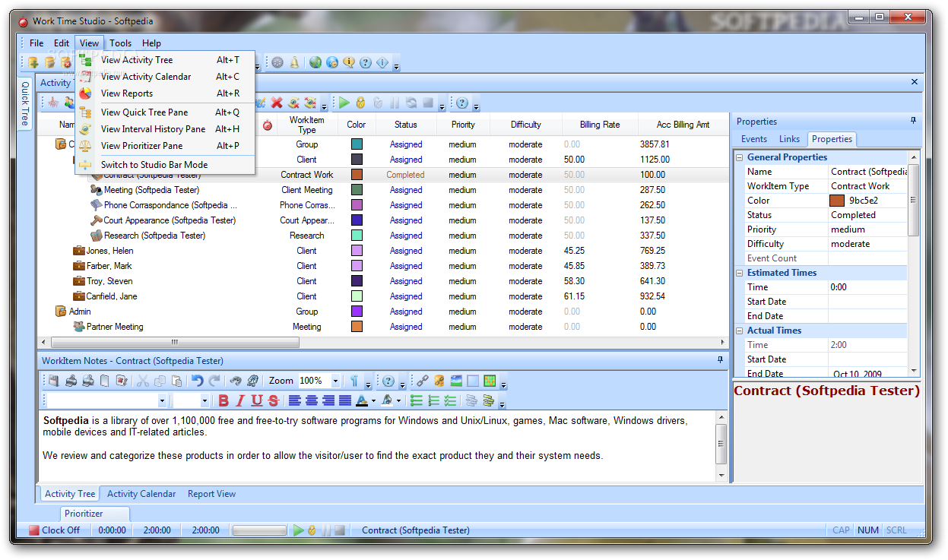Switch to the Report View tab
This screenshot has height=560, width=948.
211,494
